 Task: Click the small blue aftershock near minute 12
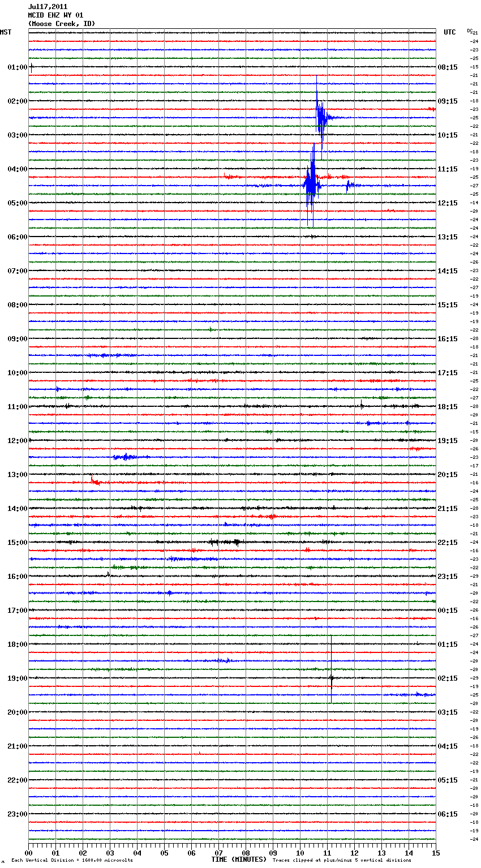[x=350, y=185]
